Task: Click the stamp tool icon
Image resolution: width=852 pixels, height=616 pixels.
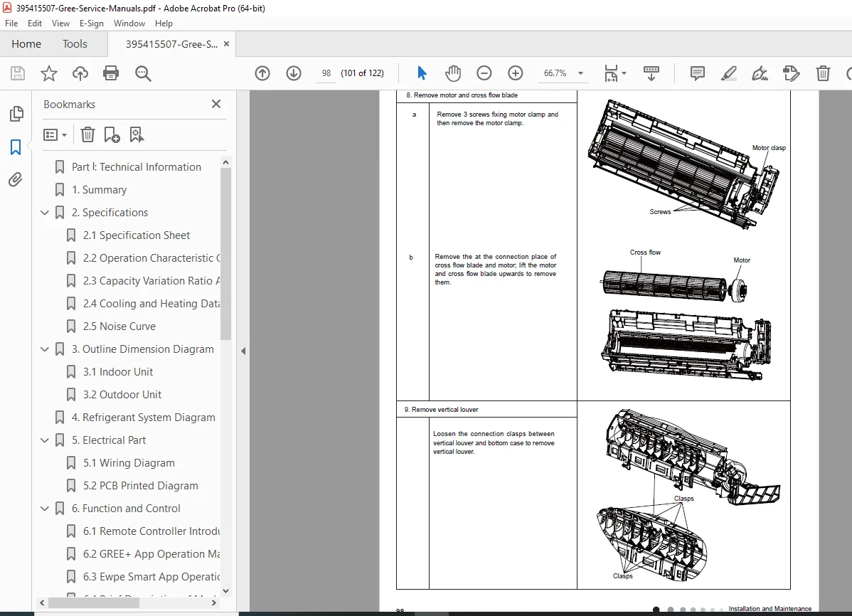Action: (x=791, y=73)
